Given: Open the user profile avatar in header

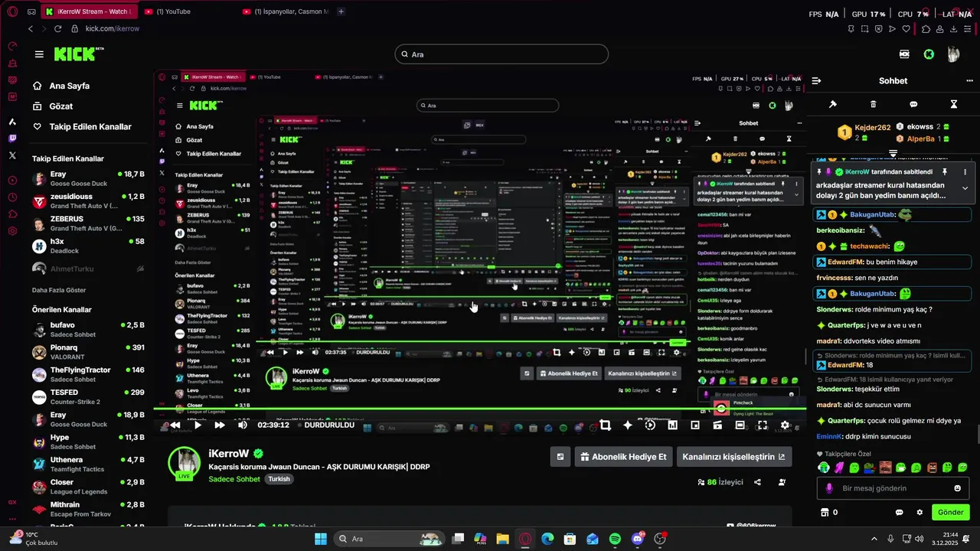Looking at the screenshot, I should pyautogui.click(x=953, y=54).
